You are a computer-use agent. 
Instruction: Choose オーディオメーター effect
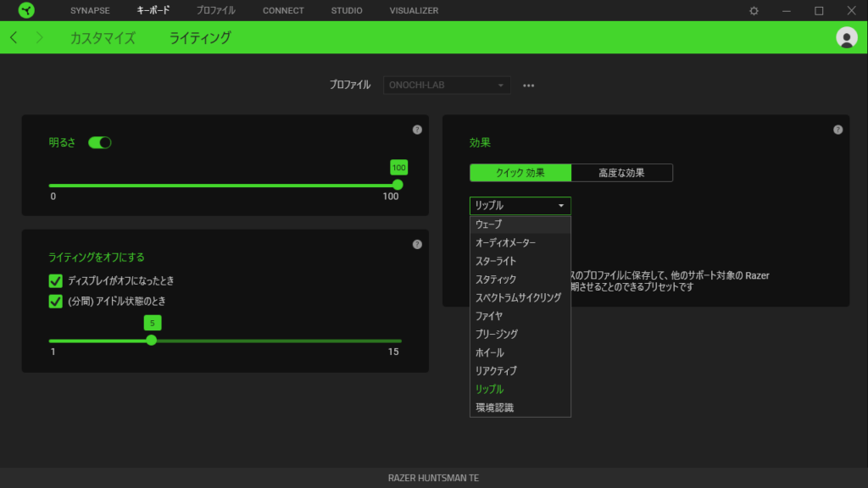520,243
